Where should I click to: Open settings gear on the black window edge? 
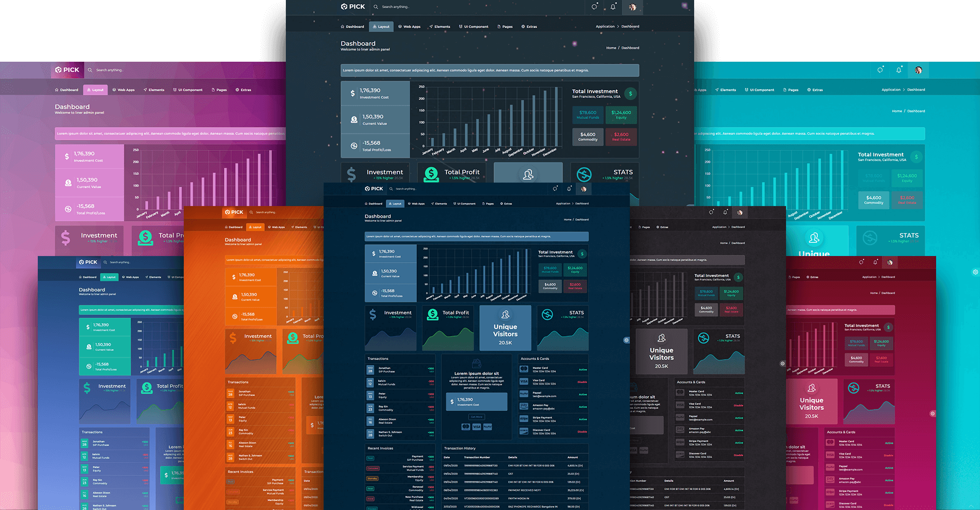782,364
